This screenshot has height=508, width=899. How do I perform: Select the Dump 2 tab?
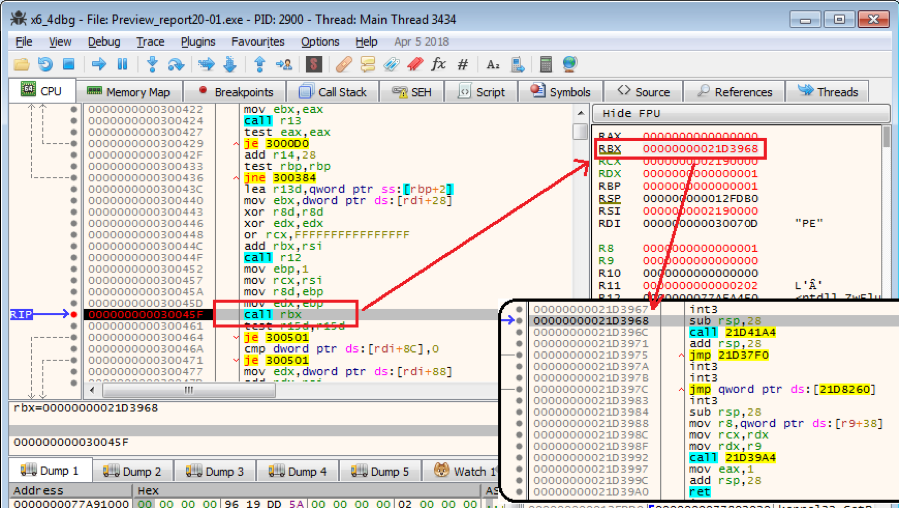[x=136, y=471]
